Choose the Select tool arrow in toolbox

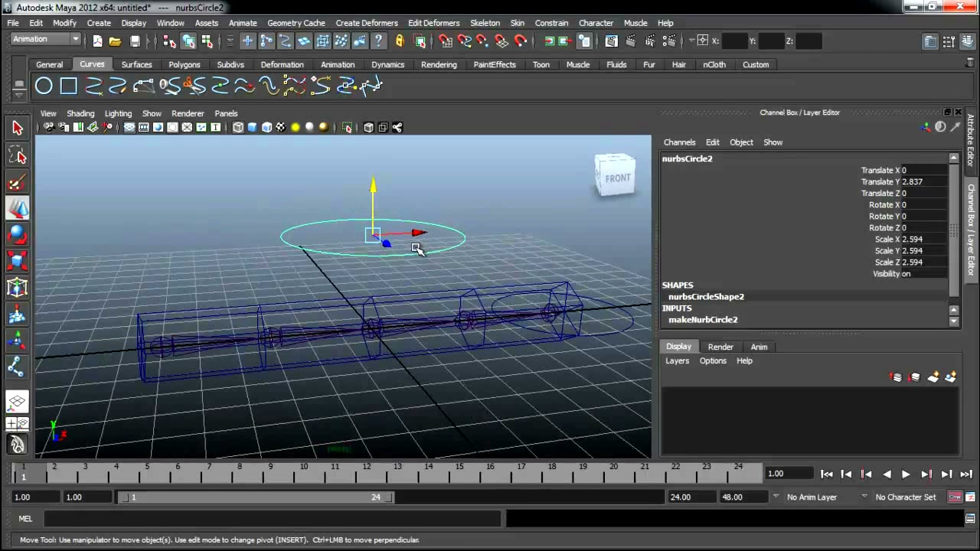[17, 128]
